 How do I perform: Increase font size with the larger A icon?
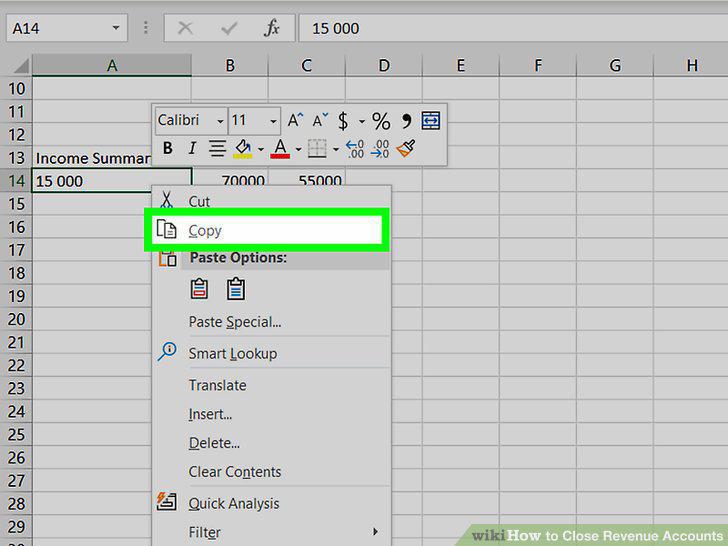click(295, 121)
